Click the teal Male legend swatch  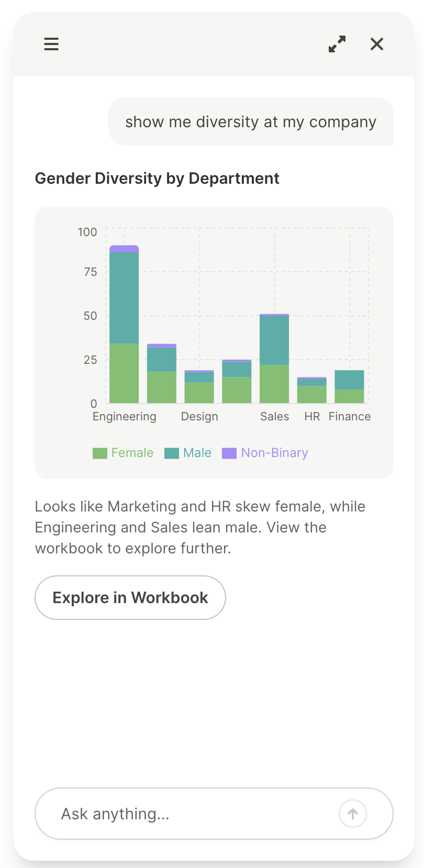[172, 453]
